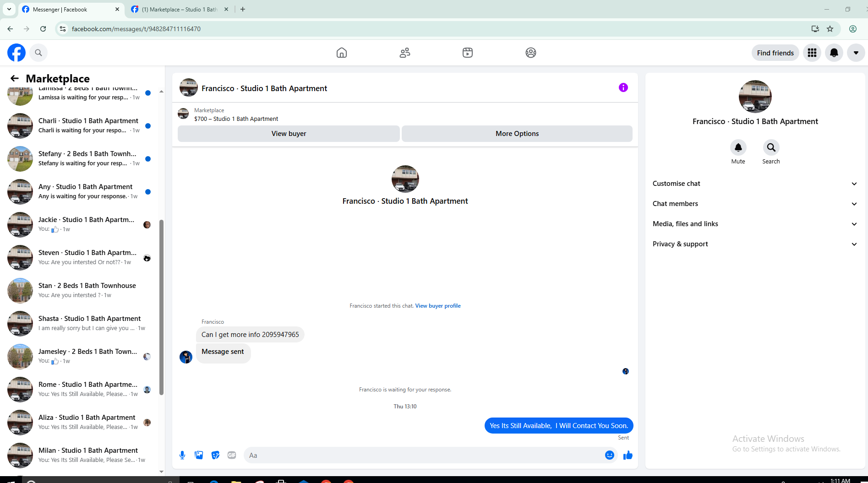Open Aliza · Studio 1 Bath Apartment chat
Viewport: 868px width, 483px height.
(80, 422)
